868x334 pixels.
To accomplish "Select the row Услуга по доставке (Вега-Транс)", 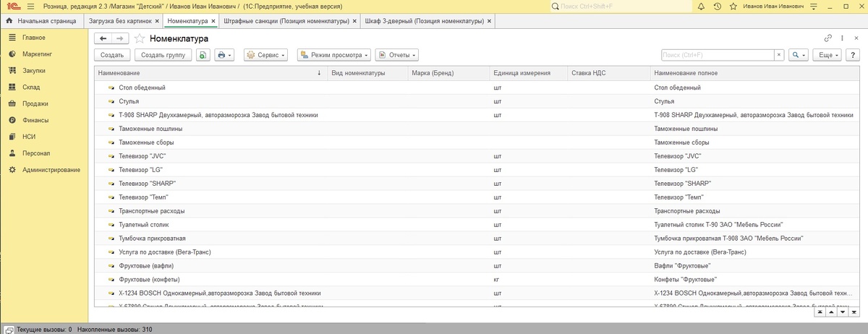I will pos(477,252).
